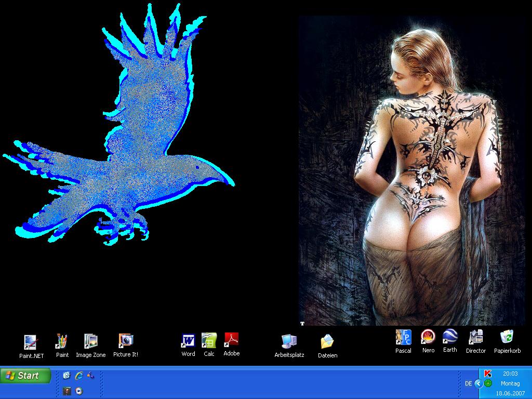Open the Dateien folder
Viewport: 532px width, 399px height.
(327, 342)
